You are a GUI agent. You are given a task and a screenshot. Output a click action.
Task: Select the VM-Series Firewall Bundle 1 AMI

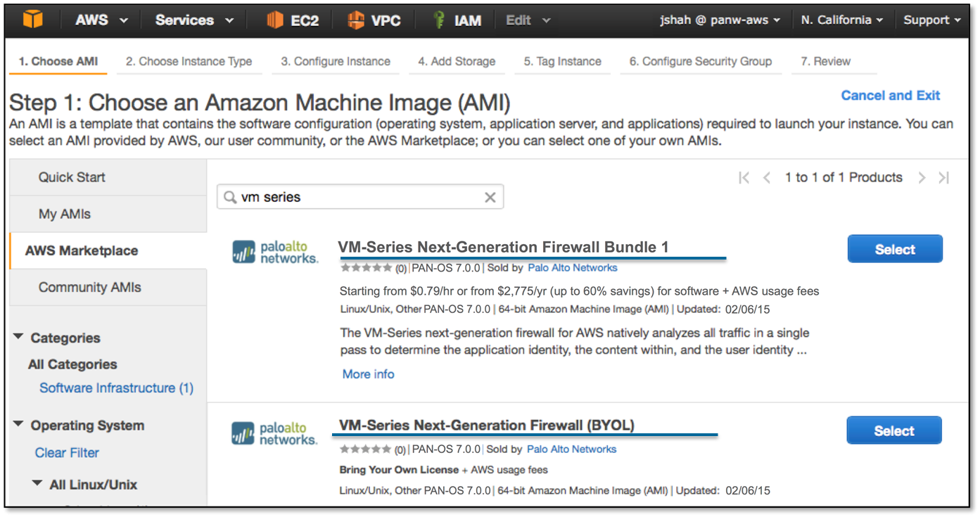[x=895, y=249]
